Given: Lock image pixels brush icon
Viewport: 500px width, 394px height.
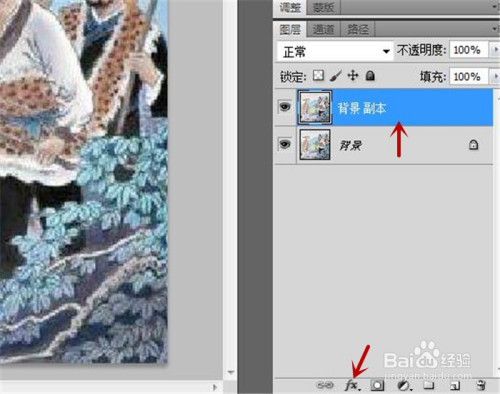Looking at the screenshot, I should [x=336, y=76].
